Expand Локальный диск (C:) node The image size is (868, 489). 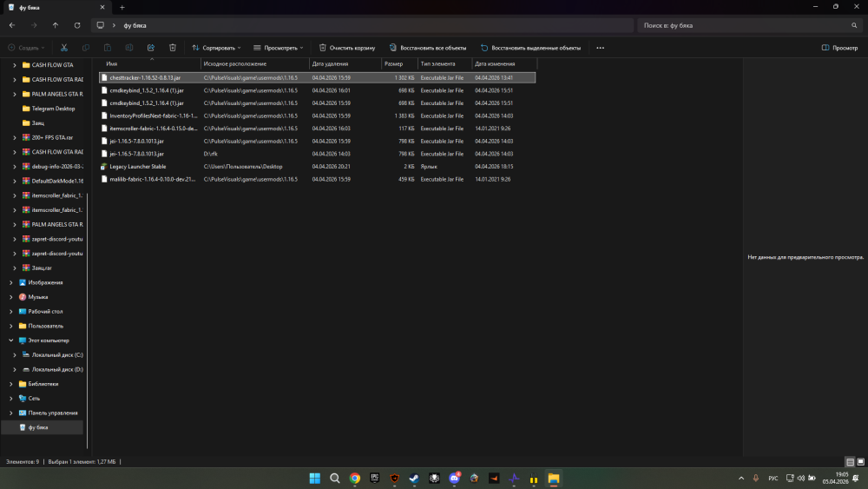click(15, 355)
